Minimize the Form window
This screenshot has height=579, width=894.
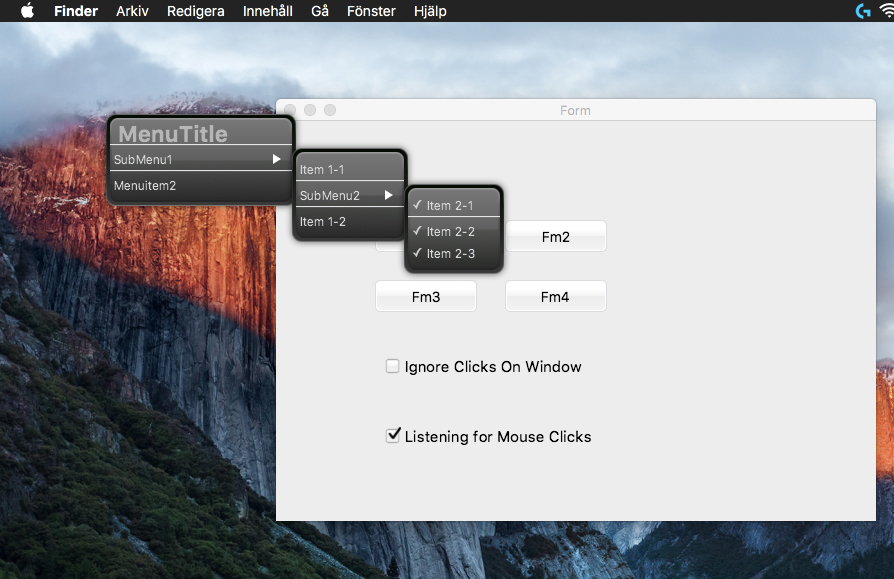tap(310, 110)
